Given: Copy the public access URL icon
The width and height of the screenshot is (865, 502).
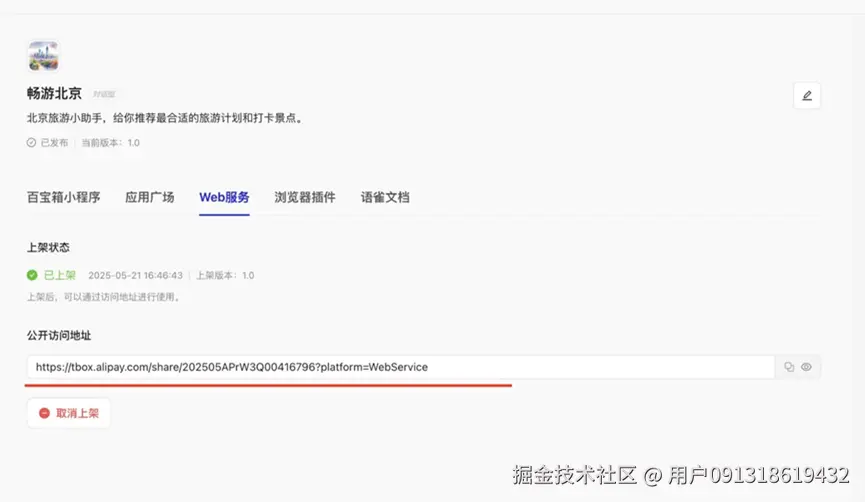Looking at the screenshot, I should [789, 367].
